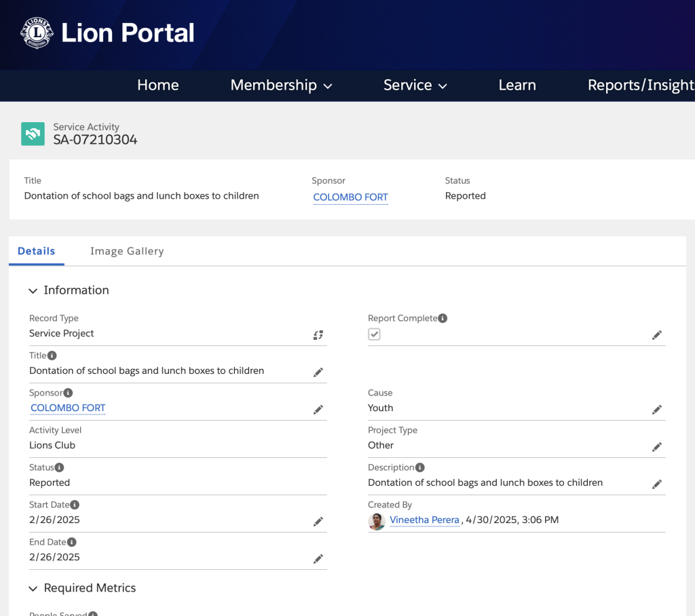This screenshot has width=695, height=616.
Task: Toggle the Report Complete checkbox
Action: [374, 334]
